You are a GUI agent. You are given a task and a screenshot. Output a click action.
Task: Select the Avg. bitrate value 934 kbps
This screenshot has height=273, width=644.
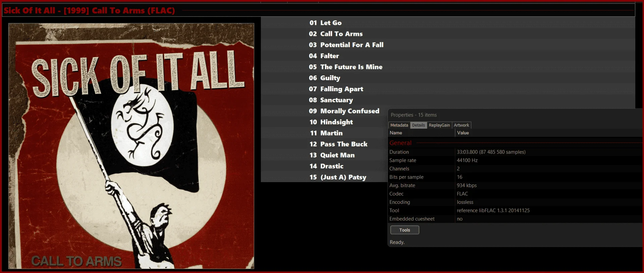(x=467, y=185)
